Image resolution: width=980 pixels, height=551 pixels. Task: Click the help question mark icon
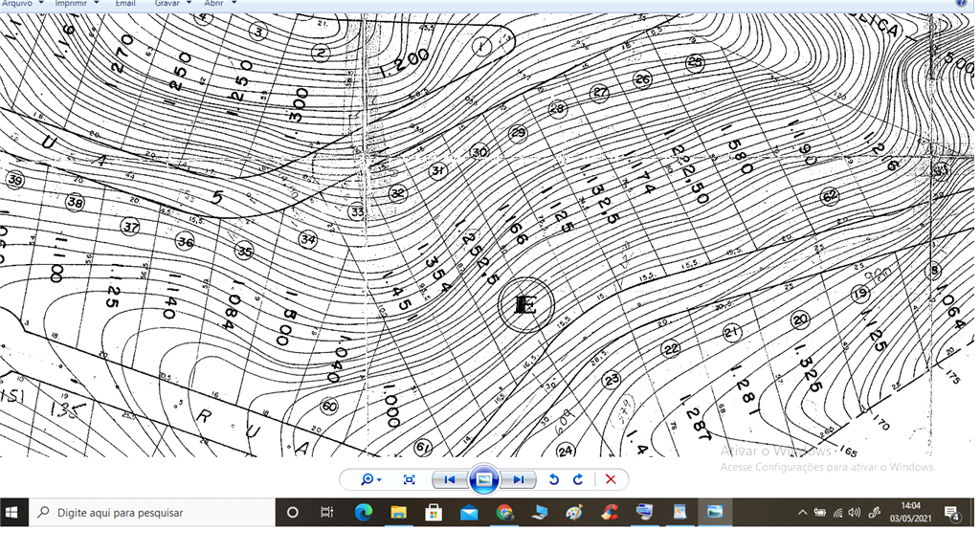pos(961,4)
